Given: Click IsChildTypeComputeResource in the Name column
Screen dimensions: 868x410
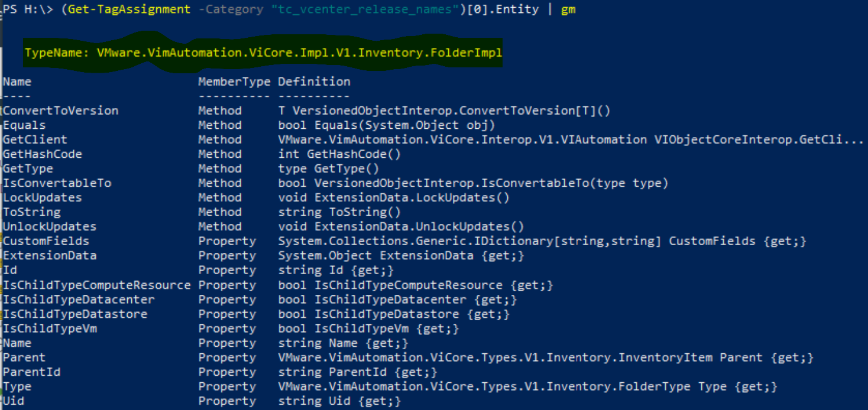Looking at the screenshot, I should 97,285.
